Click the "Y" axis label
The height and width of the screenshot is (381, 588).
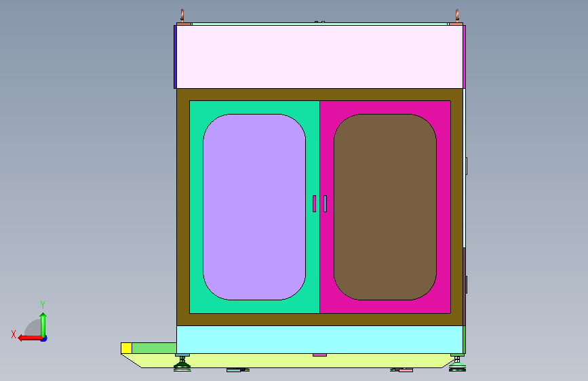tap(43, 305)
